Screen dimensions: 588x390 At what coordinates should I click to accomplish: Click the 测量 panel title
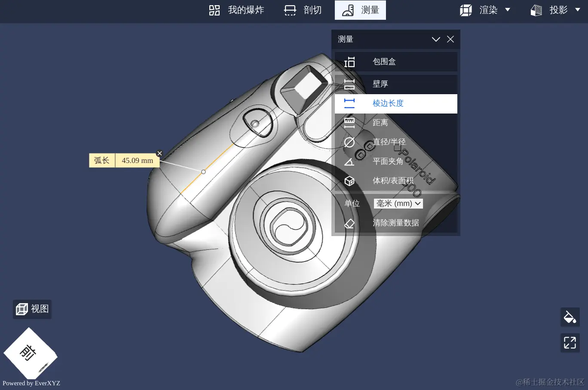(346, 39)
